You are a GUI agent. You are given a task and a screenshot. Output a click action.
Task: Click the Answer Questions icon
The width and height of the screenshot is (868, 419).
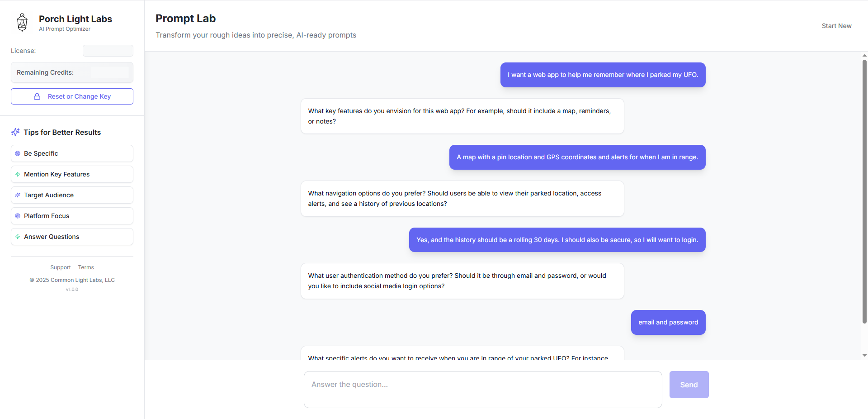[x=18, y=237]
